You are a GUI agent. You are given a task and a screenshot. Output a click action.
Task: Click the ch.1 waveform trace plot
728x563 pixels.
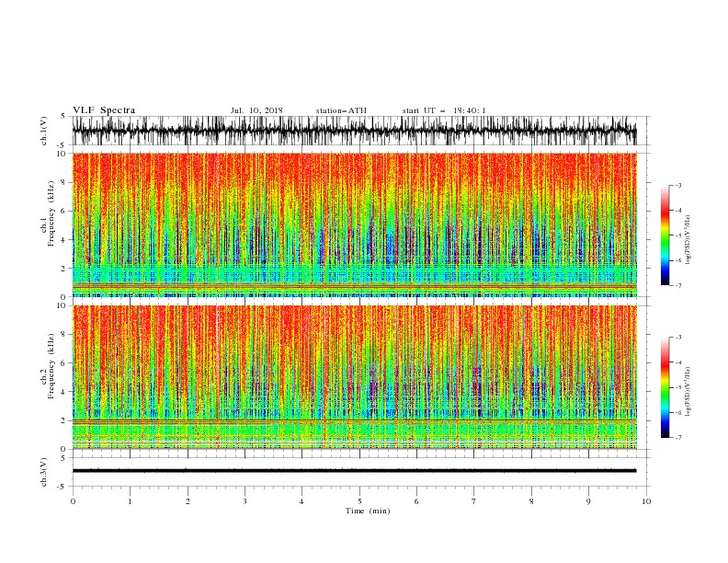(x=354, y=131)
